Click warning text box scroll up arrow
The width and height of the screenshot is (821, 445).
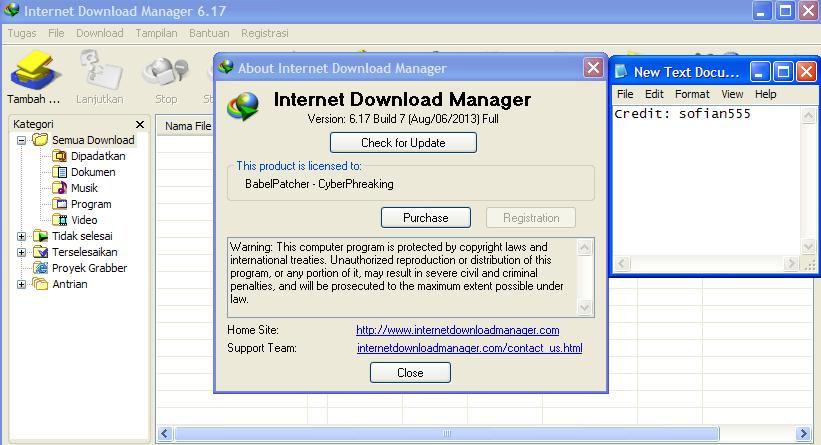point(585,247)
